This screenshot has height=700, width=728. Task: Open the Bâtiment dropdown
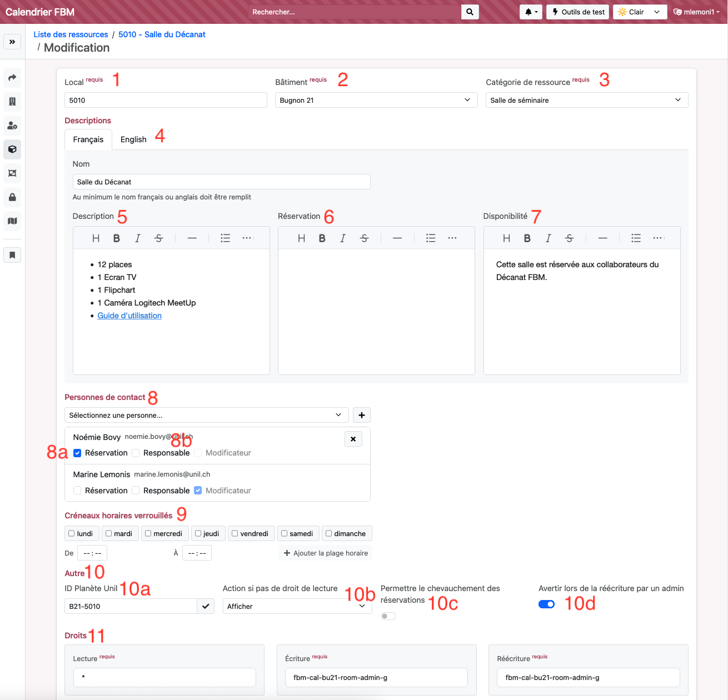(376, 100)
